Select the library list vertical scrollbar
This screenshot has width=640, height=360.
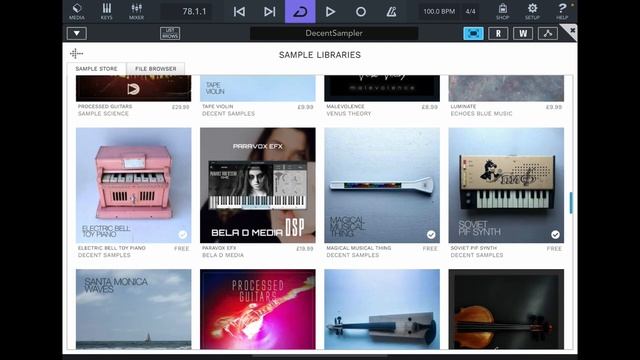pyautogui.click(x=571, y=202)
